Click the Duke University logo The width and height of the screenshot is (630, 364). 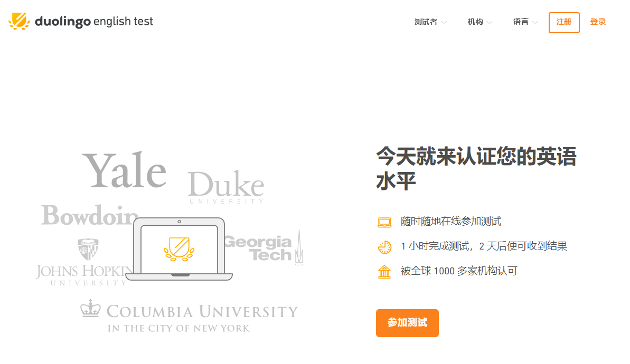pos(225,187)
